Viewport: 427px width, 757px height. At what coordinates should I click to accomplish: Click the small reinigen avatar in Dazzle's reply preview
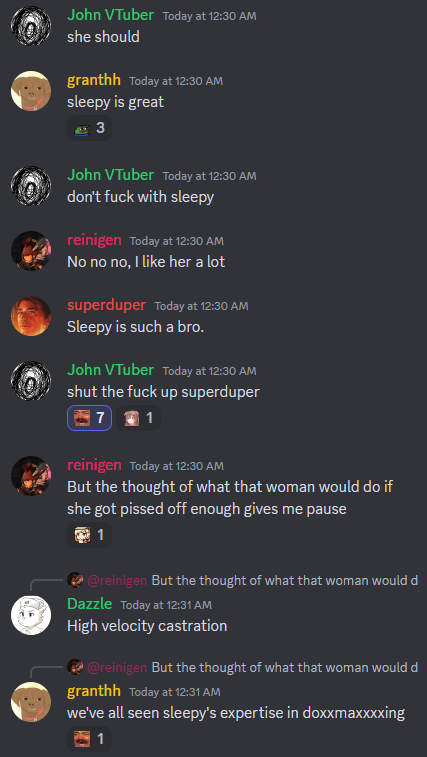[x=75, y=580]
